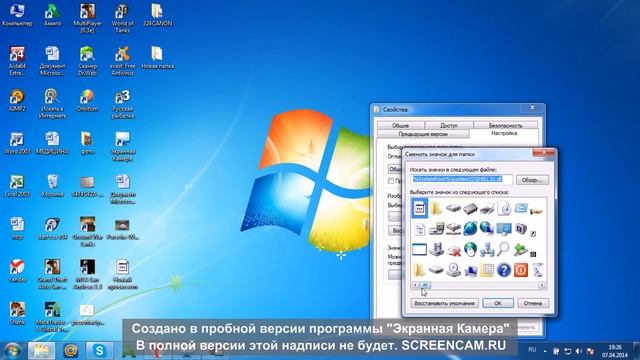Select the recycle bin icon in the icon list
This screenshot has width=640, height=360.
[x=538, y=270]
